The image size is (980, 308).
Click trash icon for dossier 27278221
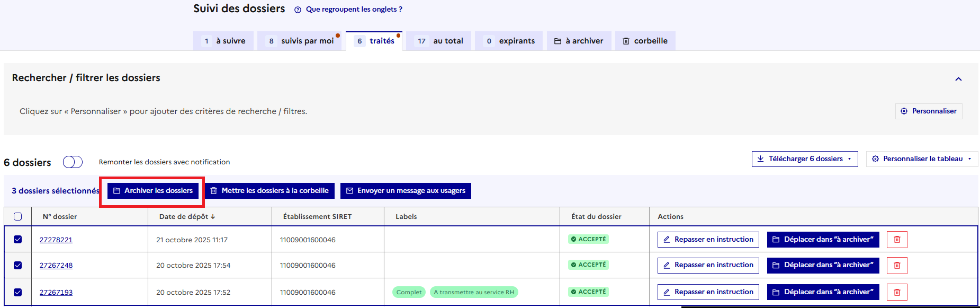pos(897,240)
